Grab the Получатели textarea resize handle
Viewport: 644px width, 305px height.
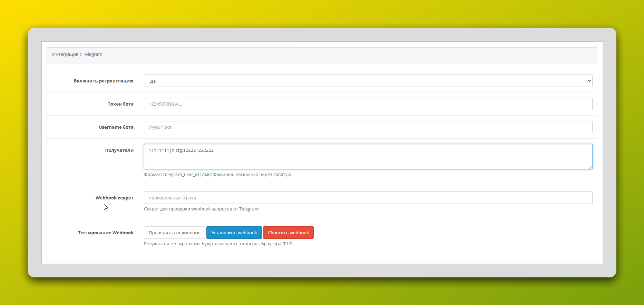coord(591,167)
